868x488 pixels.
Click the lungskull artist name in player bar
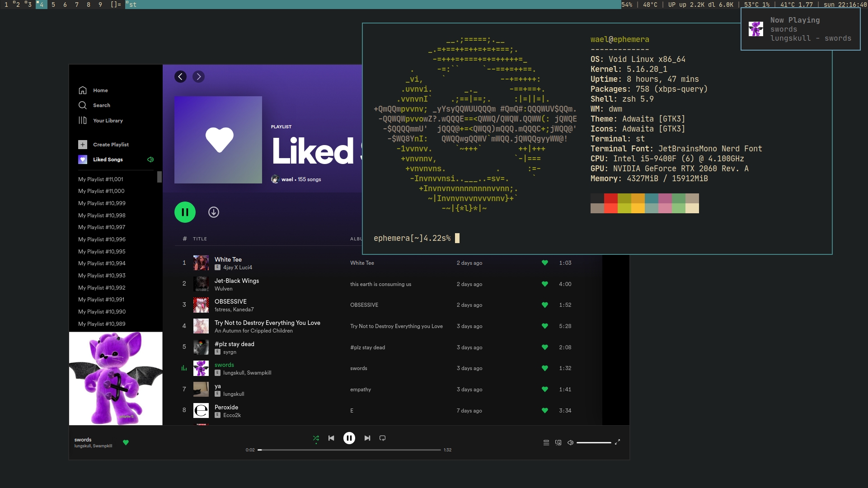click(83, 446)
